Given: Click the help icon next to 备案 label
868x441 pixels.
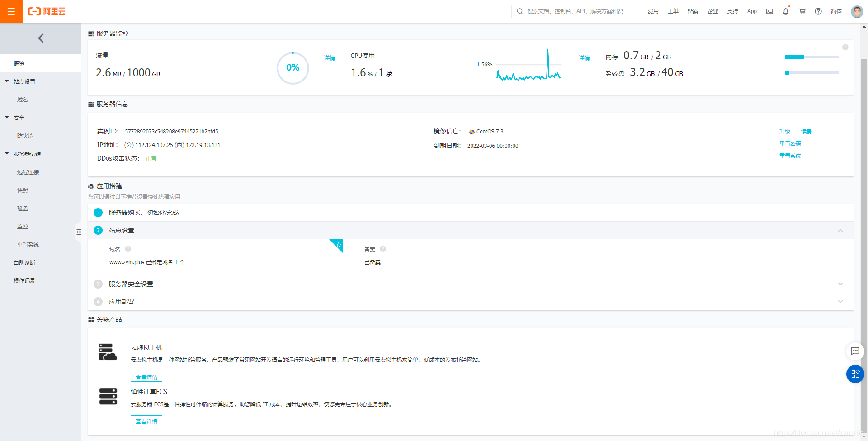Looking at the screenshot, I should 383,249.
